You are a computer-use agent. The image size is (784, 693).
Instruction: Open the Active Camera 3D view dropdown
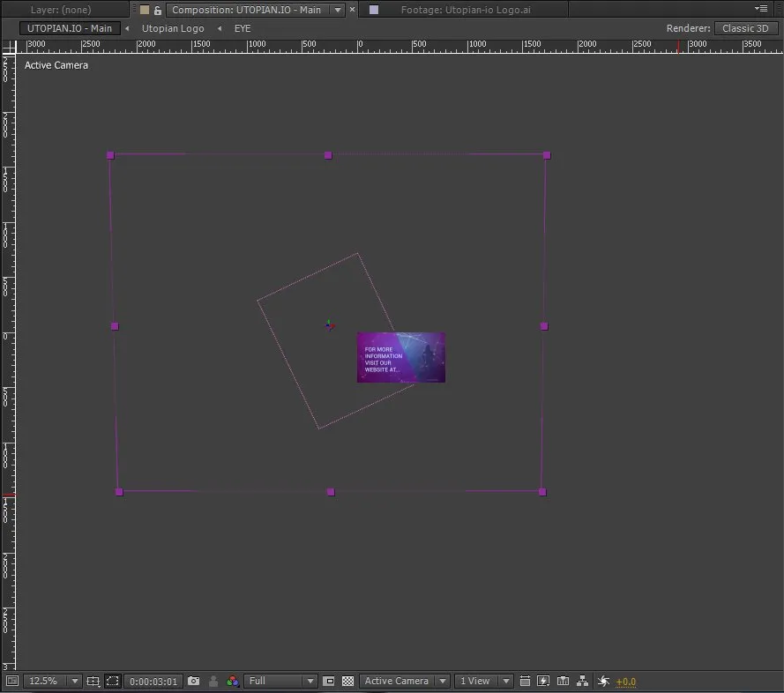coord(404,681)
